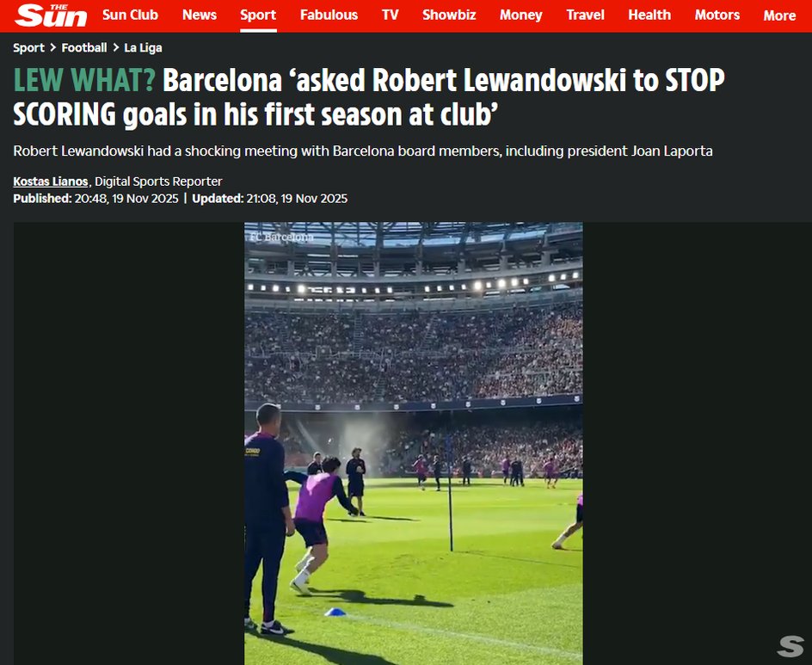The height and width of the screenshot is (665, 812).
Task: Click the La Liga breadcrumb link
Action: coord(143,47)
